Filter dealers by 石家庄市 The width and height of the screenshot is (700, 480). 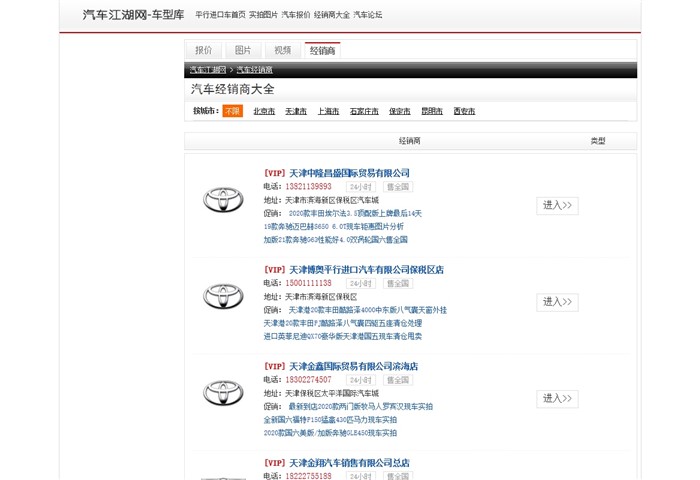(x=364, y=111)
